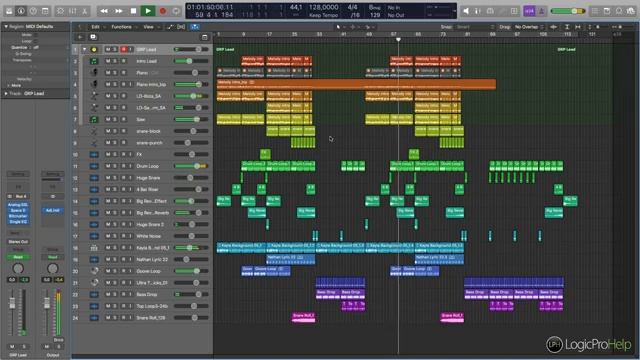The width and height of the screenshot is (640, 360).
Task: Disable record on SRP Lead track
Action: [x=123, y=49]
